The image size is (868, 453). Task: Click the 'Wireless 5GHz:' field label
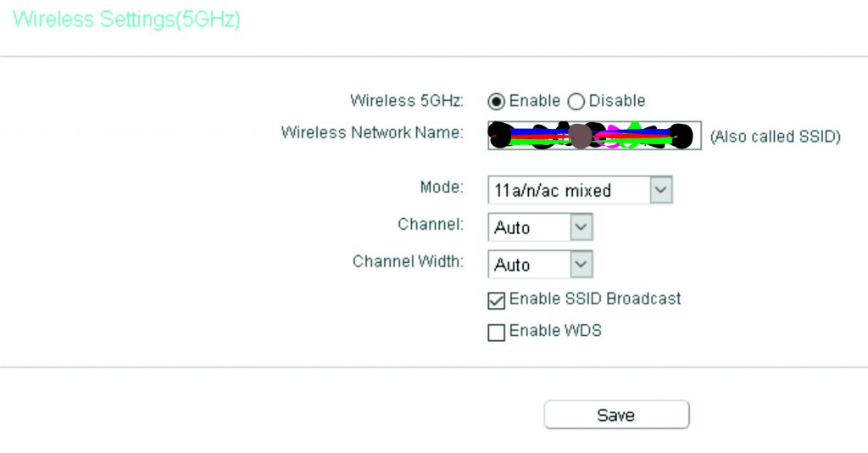tap(407, 101)
